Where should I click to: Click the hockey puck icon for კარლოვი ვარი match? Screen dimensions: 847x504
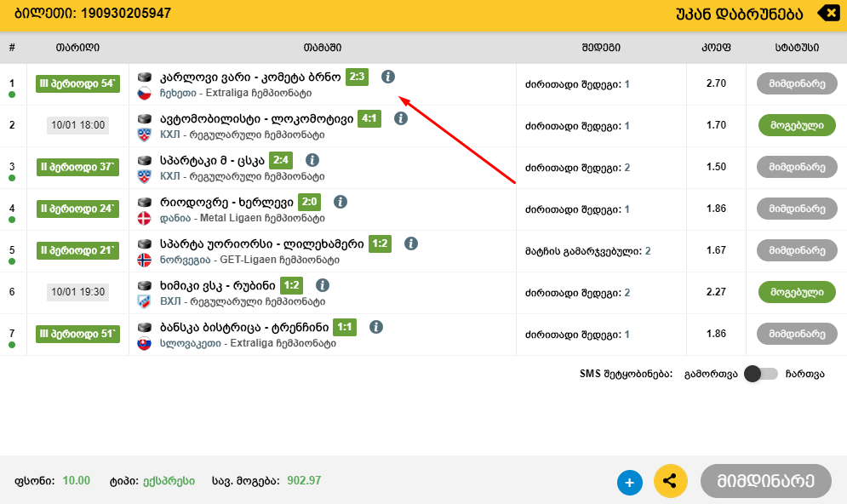[144, 77]
